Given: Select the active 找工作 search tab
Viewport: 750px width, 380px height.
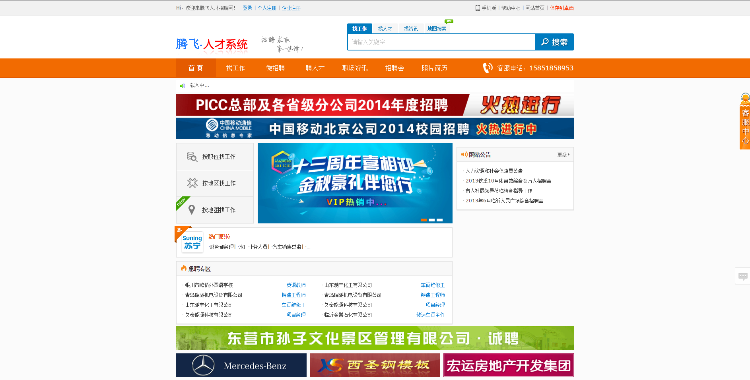Looking at the screenshot, I should [359, 28].
